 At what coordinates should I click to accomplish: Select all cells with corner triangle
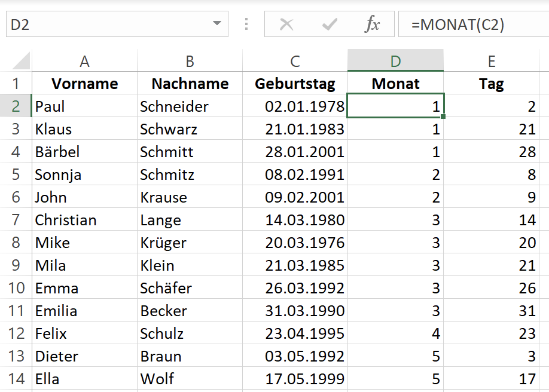pos(22,60)
